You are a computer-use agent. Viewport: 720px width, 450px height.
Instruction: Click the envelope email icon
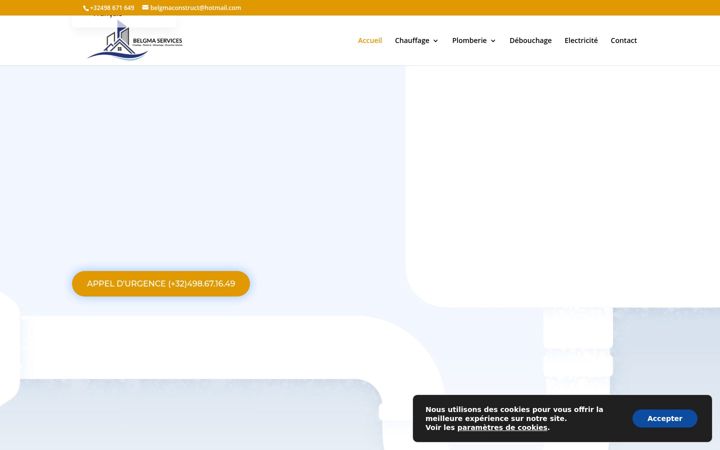pos(145,7)
